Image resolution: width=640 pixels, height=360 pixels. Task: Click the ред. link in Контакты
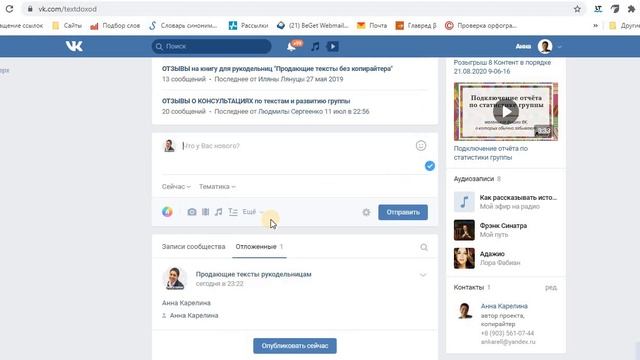(551, 287)
